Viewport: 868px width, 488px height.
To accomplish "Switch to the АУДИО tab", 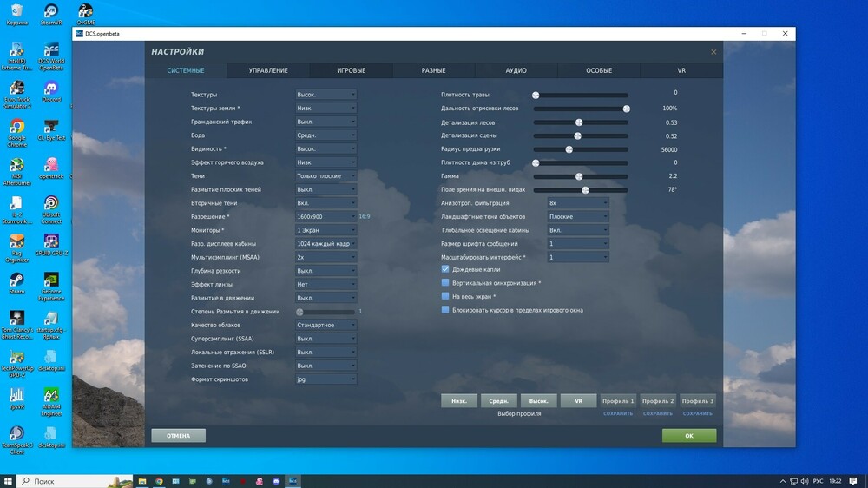I will click(x=516, y=70).
